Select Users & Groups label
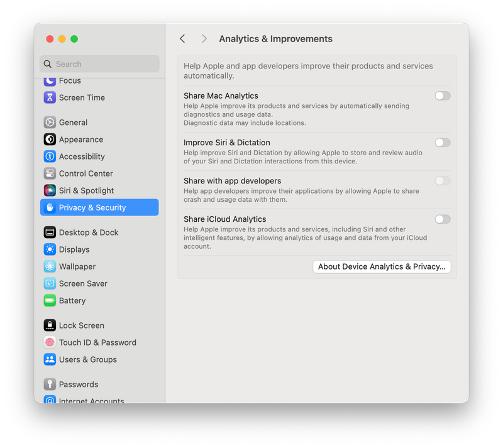The image size is (503, 448). click(88, 359)
